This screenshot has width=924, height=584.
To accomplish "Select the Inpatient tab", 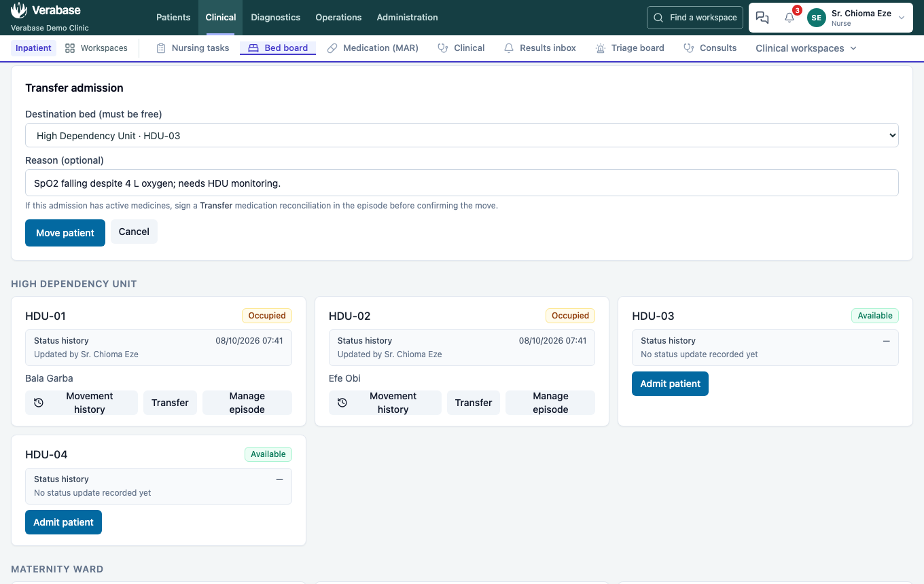I will click(34, 48).
